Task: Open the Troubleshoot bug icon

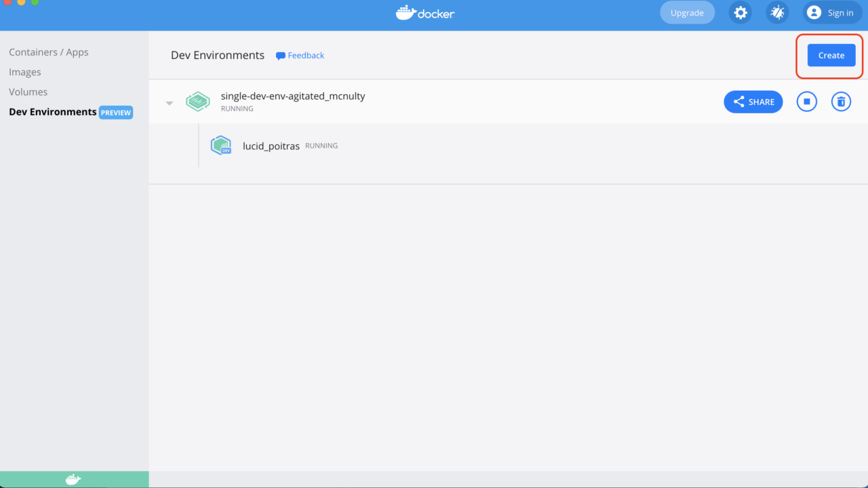Action: 777,12
